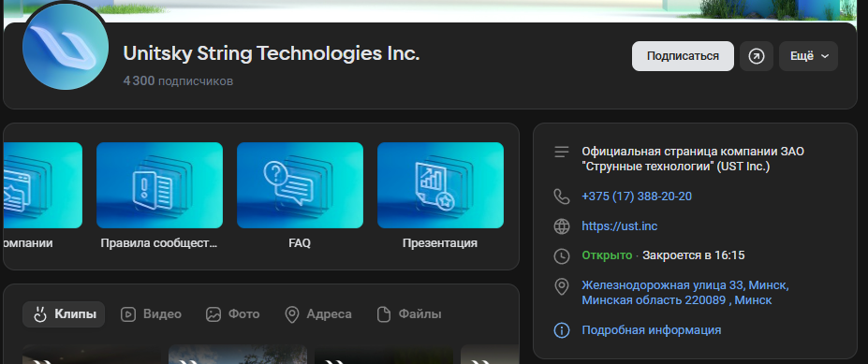Screen dimensions: 868x364
Task: Click the FAQ label under tile
Action: [300, 243]
